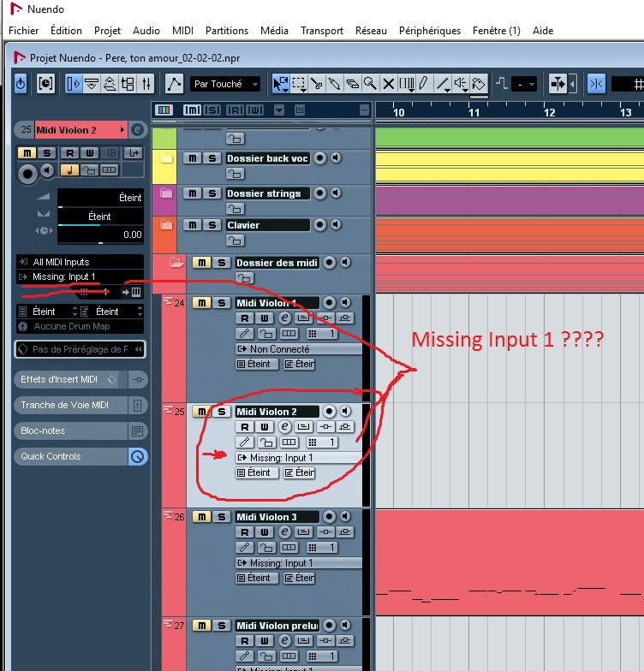Open Aucune Drum Map selector
This screenshot has height=671, width=644.
coord(80,327)
